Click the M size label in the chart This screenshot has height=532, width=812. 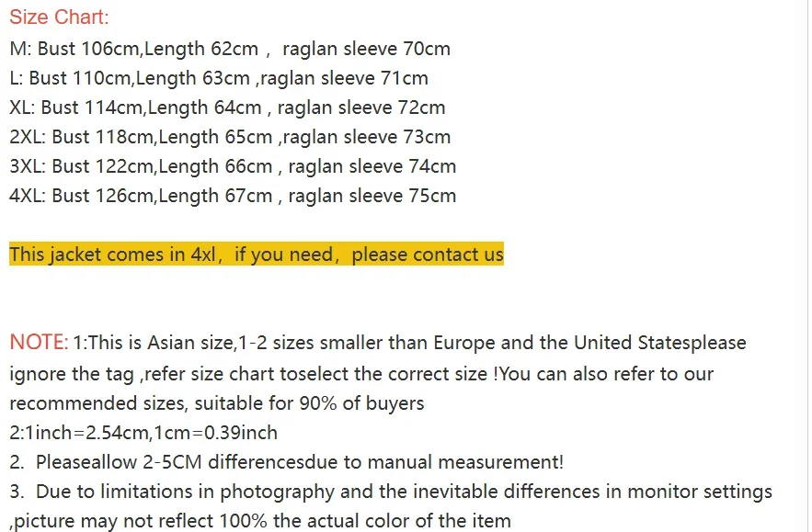20,49
